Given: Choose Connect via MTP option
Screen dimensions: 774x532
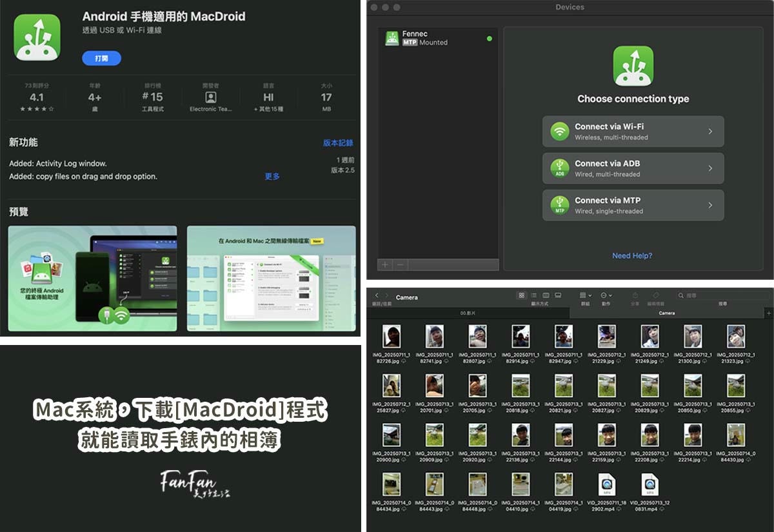Looking at the screenshot, I should 633,205.
